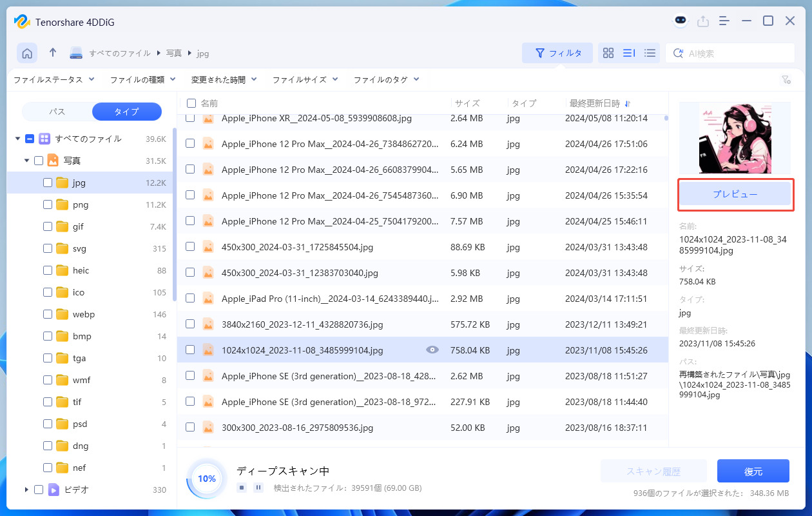Viewport: 812px width, 516px height.
Task: Switch to the パス tab
Action: (x=57, y=112)
